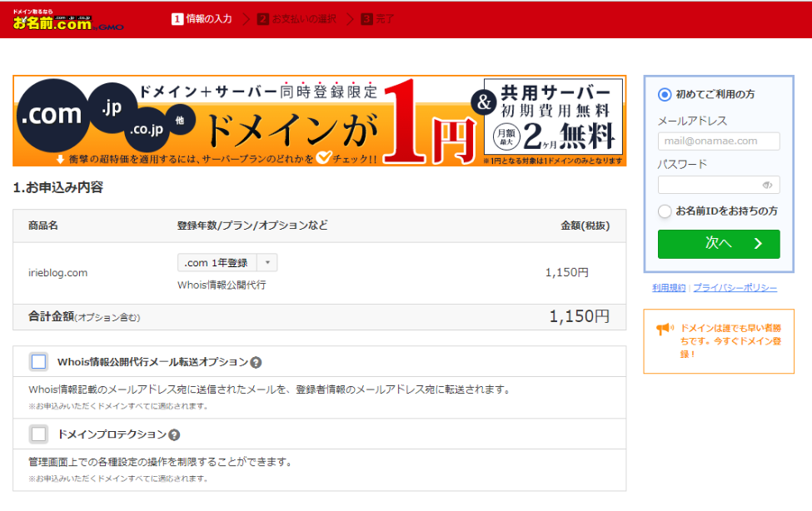Enable Whois情報公開代行メール転送オプション checkbox
The width and height of the screenshot is (812, 511).
[x=39, y=361]
